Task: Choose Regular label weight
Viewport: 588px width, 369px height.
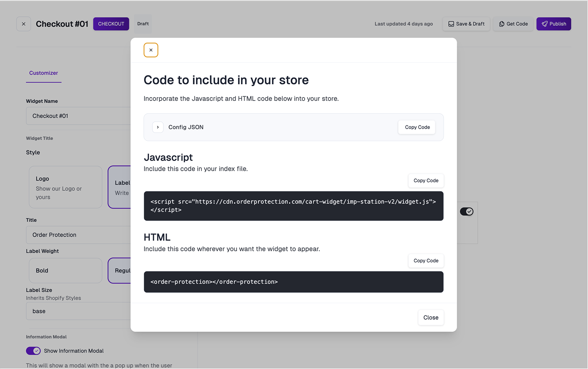Action: 119,271
